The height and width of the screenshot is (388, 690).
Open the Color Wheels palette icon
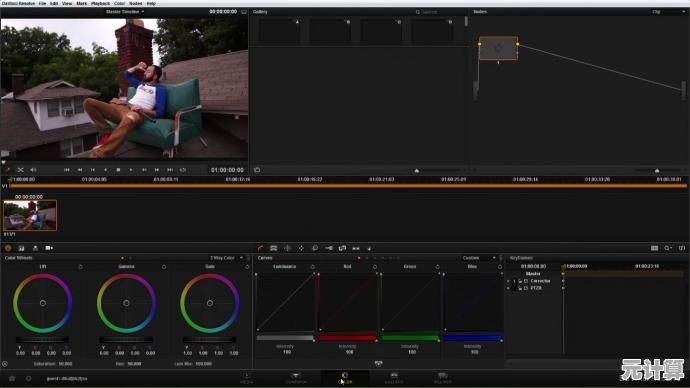point(8,248)
